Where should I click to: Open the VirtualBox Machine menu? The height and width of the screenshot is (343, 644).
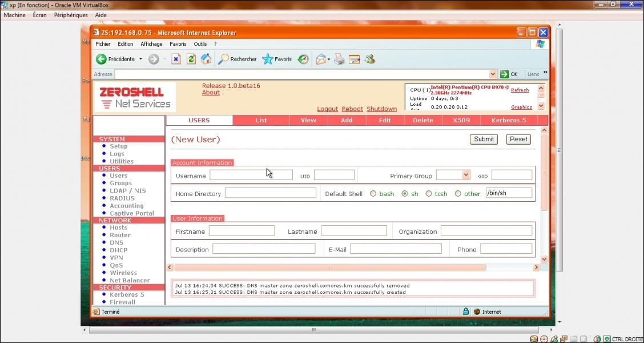tap(14, 15)
